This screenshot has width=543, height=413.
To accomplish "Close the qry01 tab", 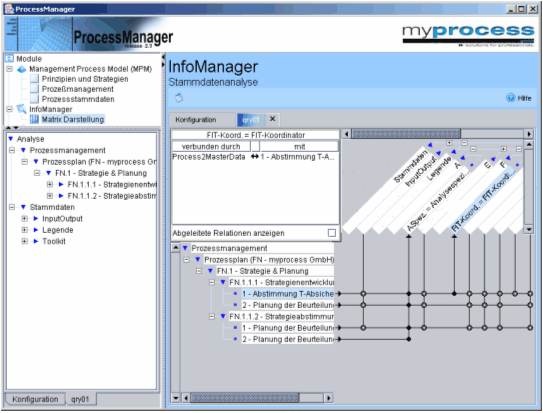I will tap(273, 119).
